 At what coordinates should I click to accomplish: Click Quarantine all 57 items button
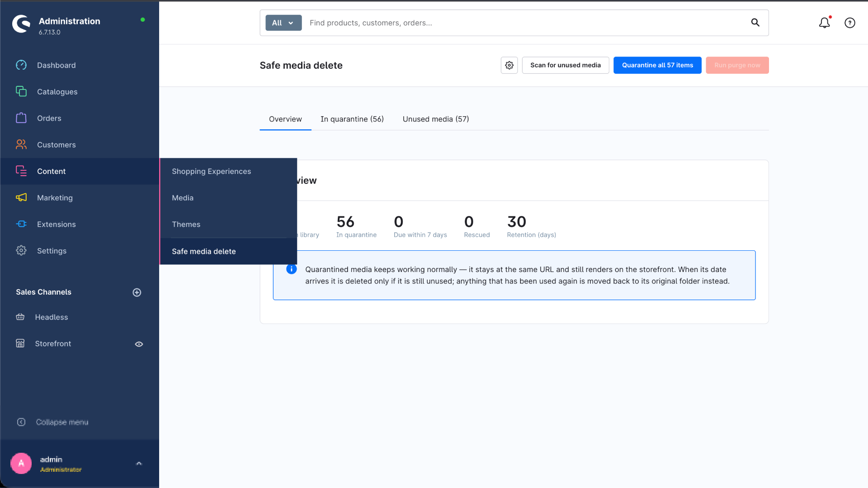click(x=657, y=65)
